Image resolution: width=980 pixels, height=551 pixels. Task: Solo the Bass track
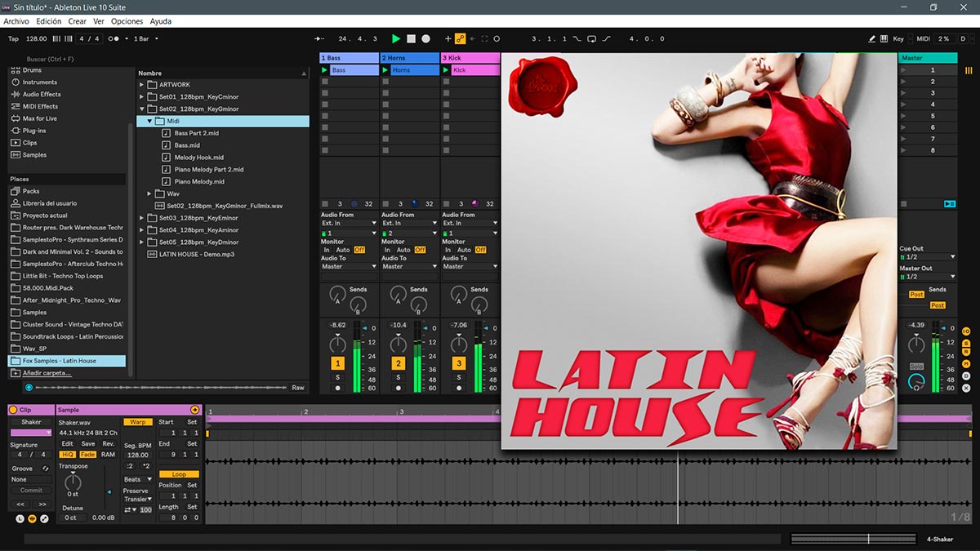(337, 377)
